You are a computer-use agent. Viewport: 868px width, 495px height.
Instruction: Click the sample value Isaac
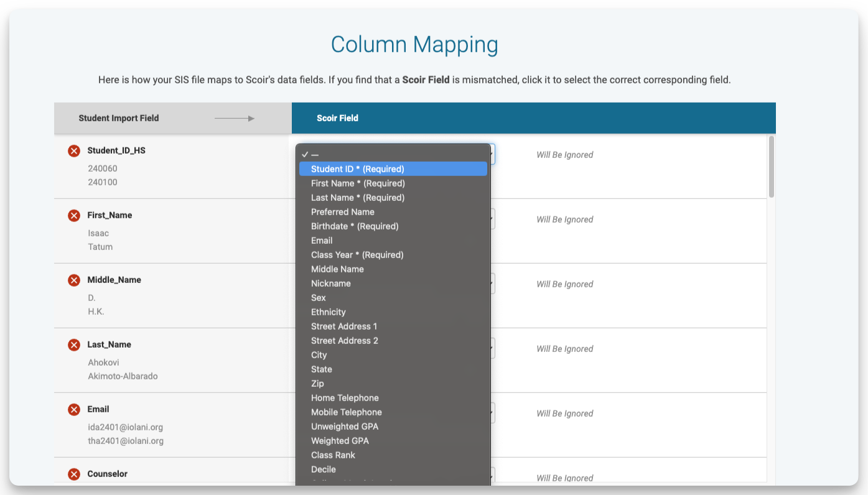pos(98,233)
